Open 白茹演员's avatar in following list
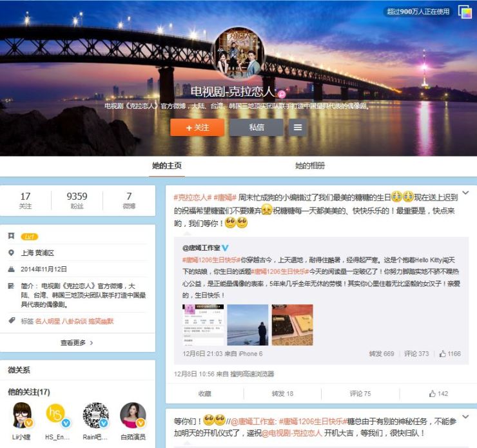The image size is (477, 448). point(133,414)
